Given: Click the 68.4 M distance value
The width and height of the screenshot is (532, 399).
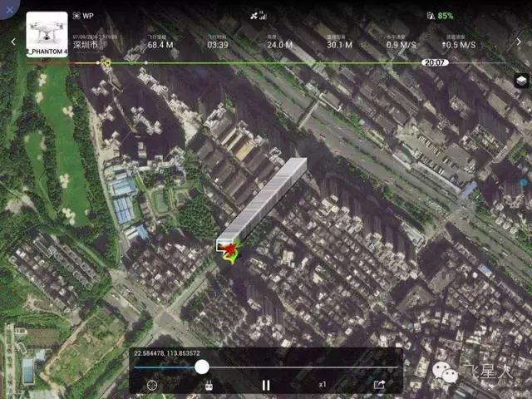Looking at the screenshot, I should [160, 45].
